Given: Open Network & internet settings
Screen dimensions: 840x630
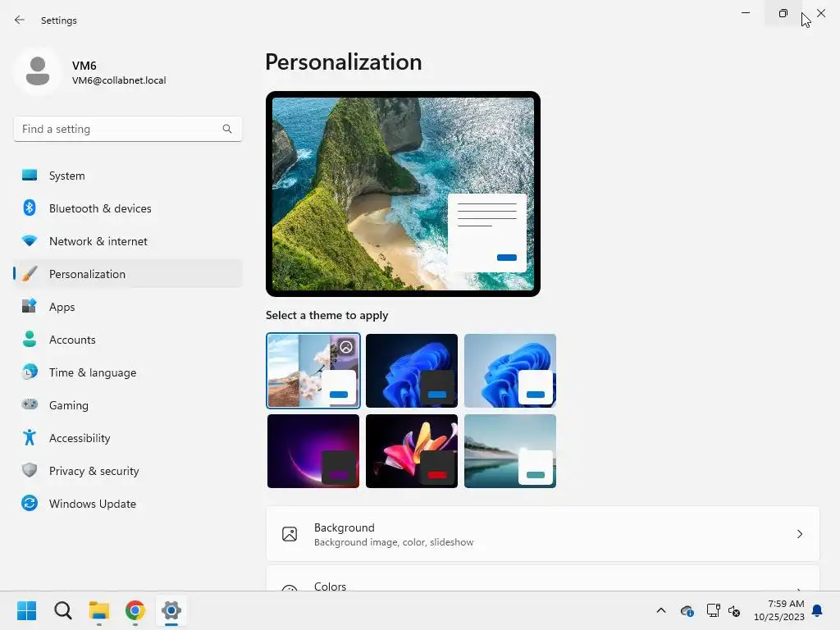Looking at the screenshot, I should click(128, 241).
